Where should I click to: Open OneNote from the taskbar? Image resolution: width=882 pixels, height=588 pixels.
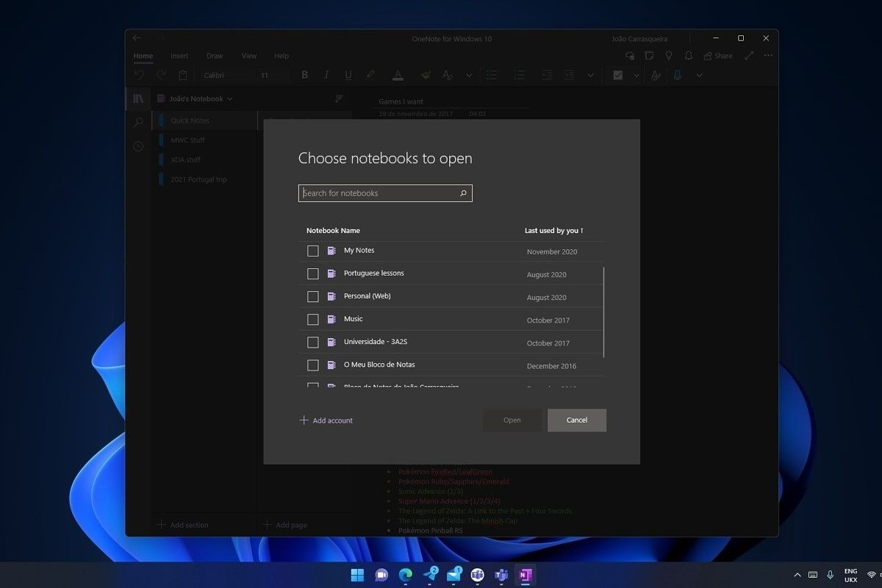click(x=525, y=575)
